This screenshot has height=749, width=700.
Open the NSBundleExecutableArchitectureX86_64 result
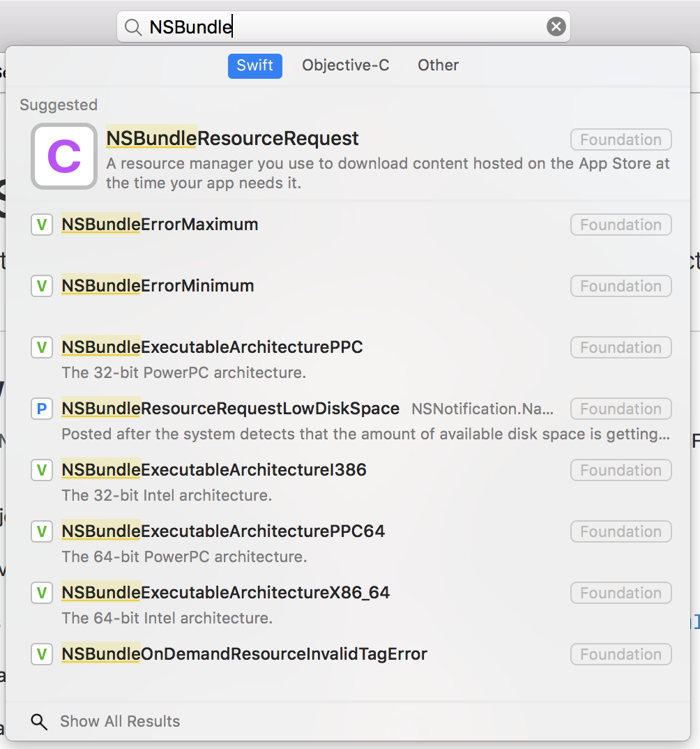pos(349,604)
